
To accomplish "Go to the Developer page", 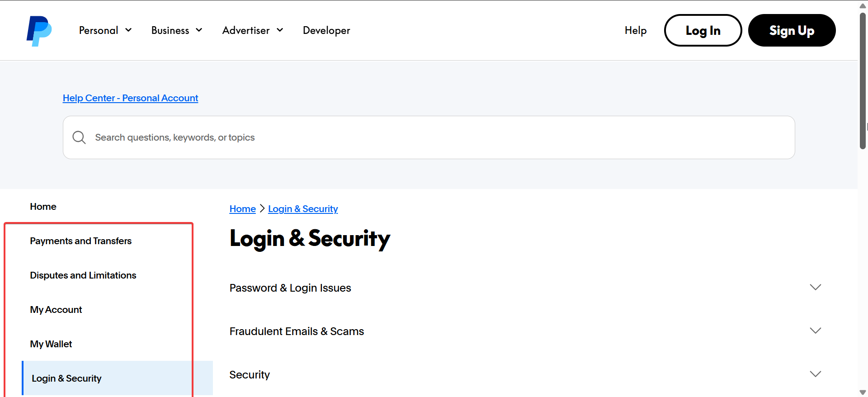I will click(326, 30).
